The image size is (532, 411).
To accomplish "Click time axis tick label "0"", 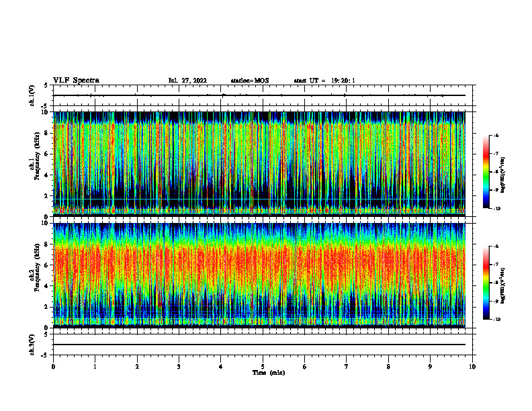I will click(x=53, y=367).
